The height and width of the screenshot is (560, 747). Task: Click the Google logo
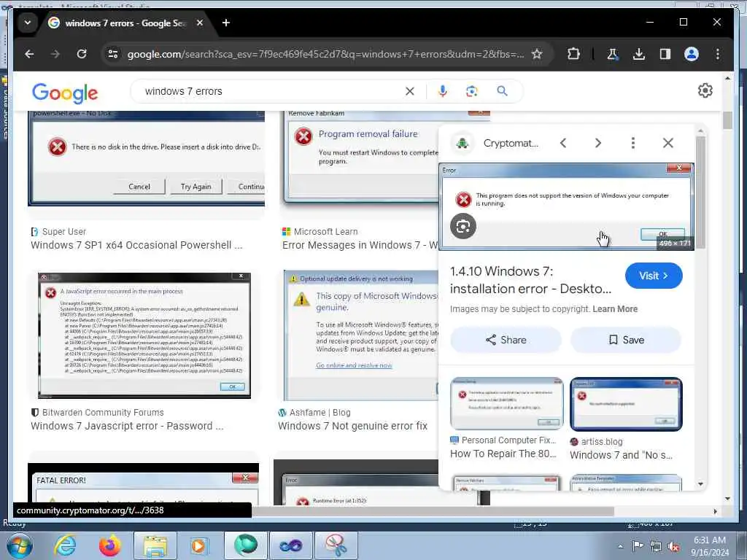point(65,93)
